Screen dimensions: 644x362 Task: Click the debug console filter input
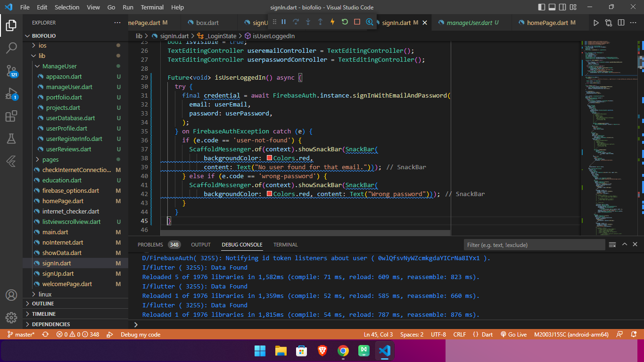(535, 245)
